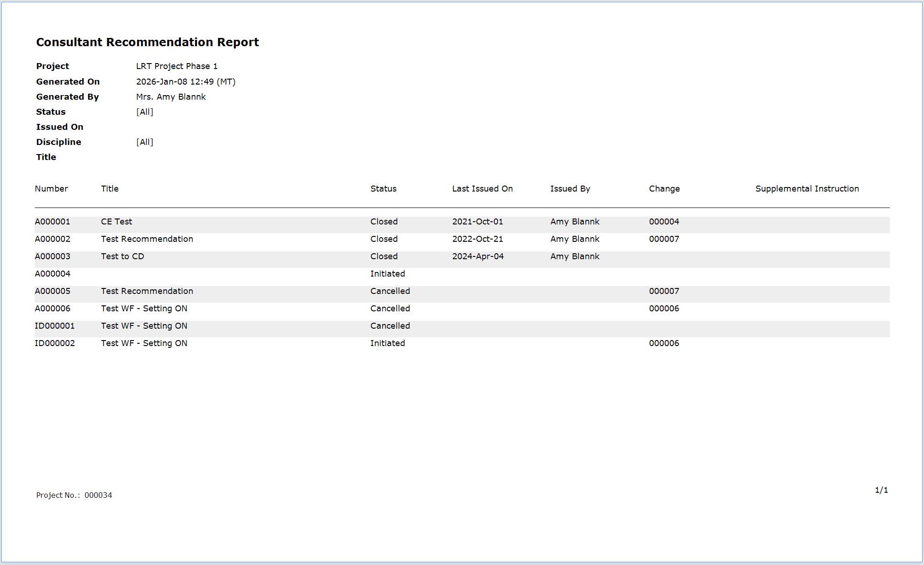Viewport: 924px width, 565px height.
Task: Select record number A000006
Action: coord(53,309)
